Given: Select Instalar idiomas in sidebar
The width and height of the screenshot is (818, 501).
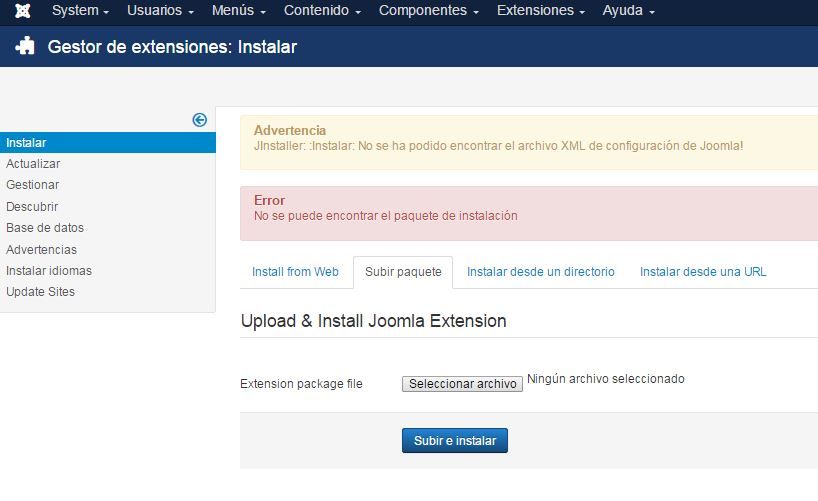Looking at the screenshot, I should [x=49, y=271].
